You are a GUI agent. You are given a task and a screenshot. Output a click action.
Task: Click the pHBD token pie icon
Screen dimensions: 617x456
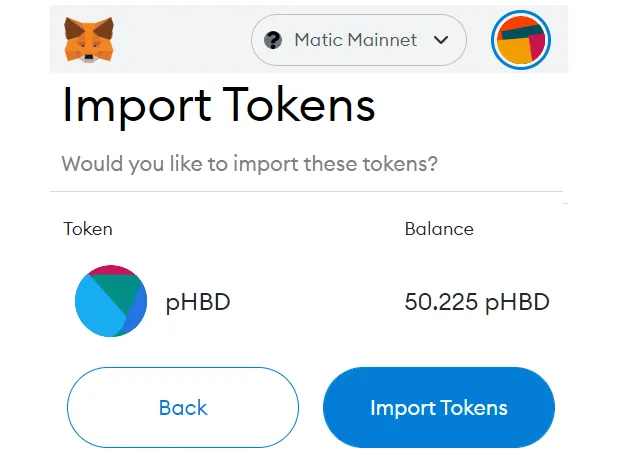coord(111,301)
